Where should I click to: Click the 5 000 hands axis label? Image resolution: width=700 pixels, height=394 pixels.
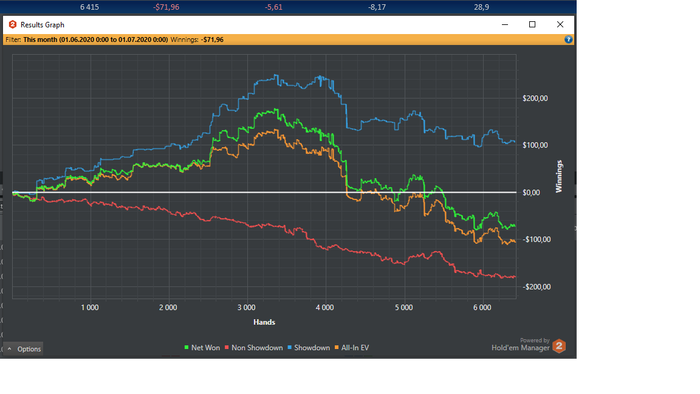[x=404, y=307]
